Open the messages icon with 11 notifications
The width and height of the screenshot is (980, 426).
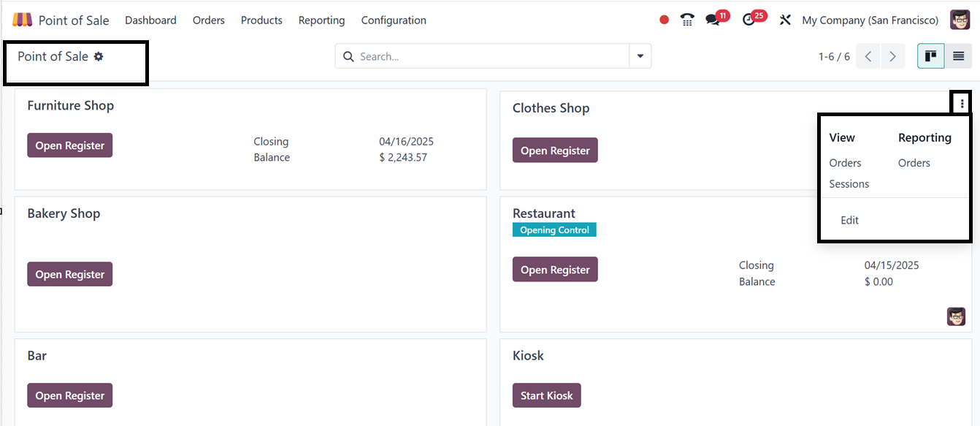click(x=713, y=20)
